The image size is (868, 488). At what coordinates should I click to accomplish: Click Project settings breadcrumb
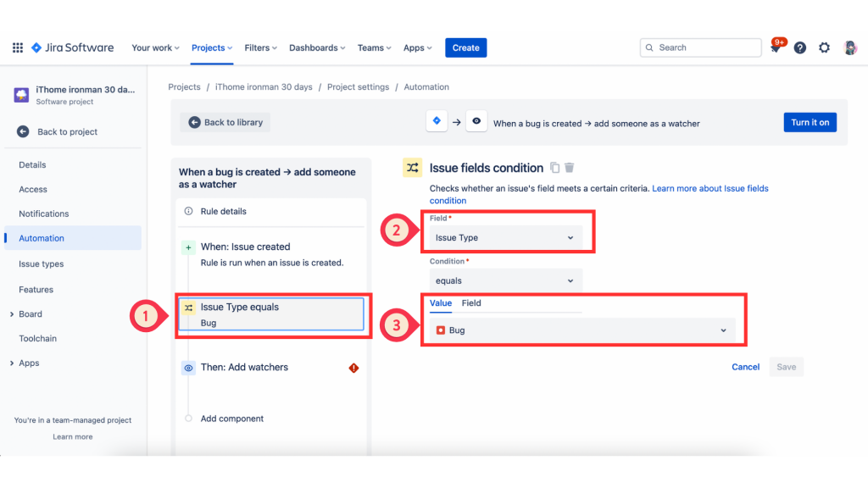[359, 87]
